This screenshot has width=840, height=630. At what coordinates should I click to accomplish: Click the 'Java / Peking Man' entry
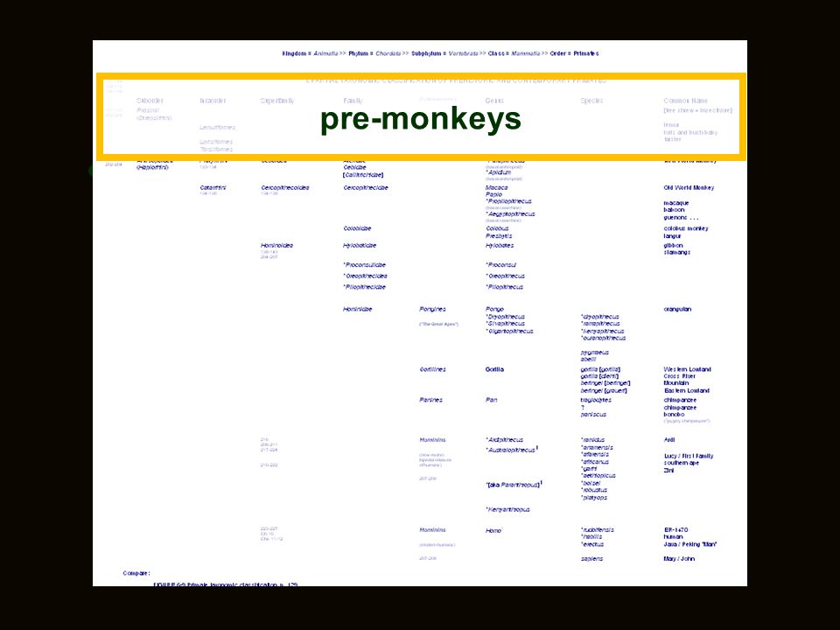tap(690, 544)
